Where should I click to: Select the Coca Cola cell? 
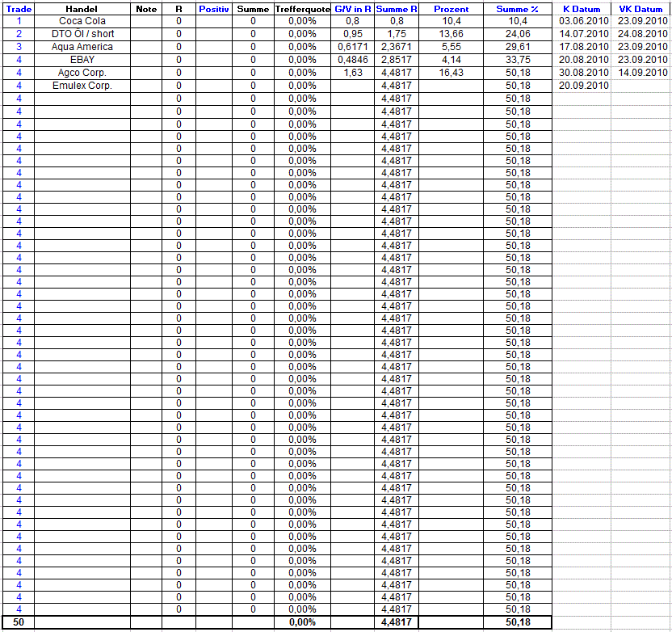coord(82,21)
